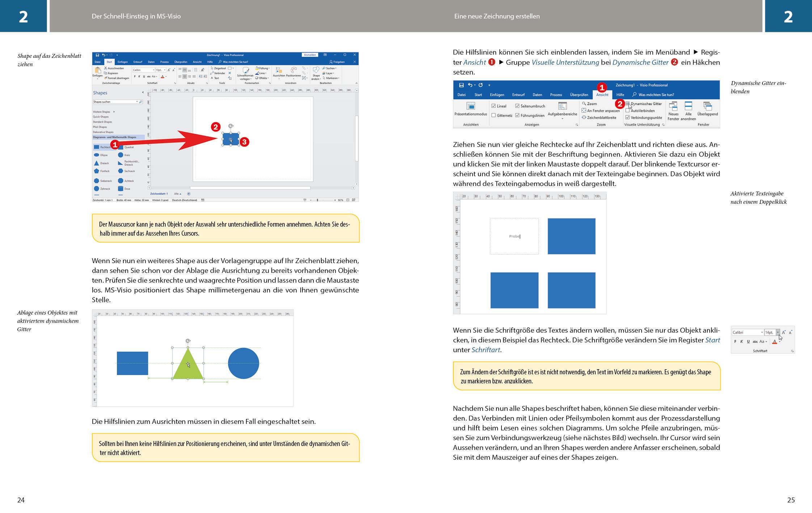Screen dimensions: 812x513
Task: Click An Fenster anpassen zoom icon
Action: [x=584, y=111]
